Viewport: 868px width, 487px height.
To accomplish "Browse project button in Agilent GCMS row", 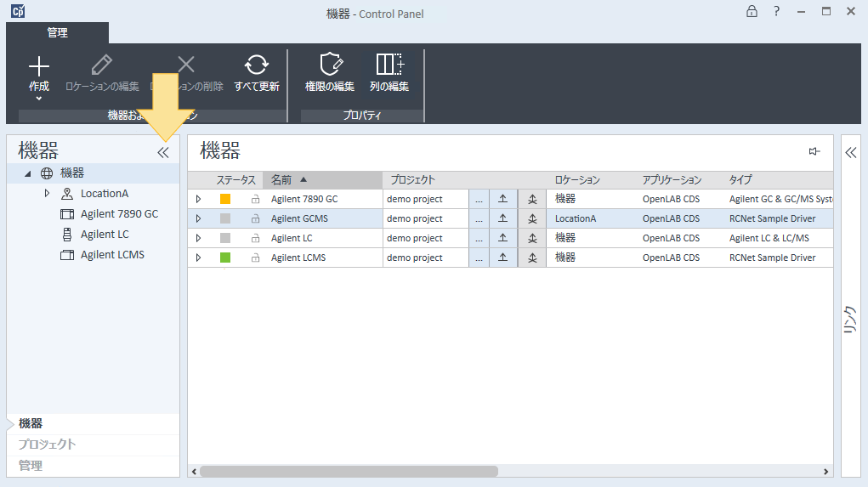I will point(479,218).
